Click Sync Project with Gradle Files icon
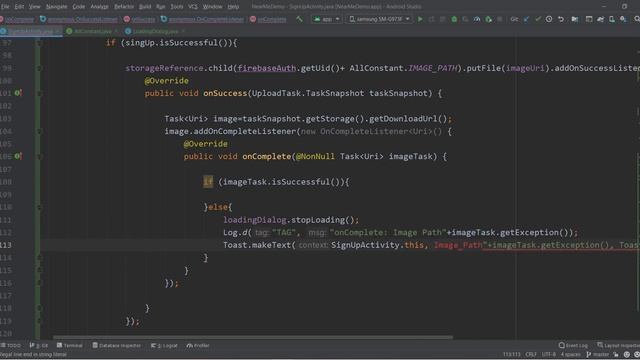 pyautogui.click(x=600, y=19)
